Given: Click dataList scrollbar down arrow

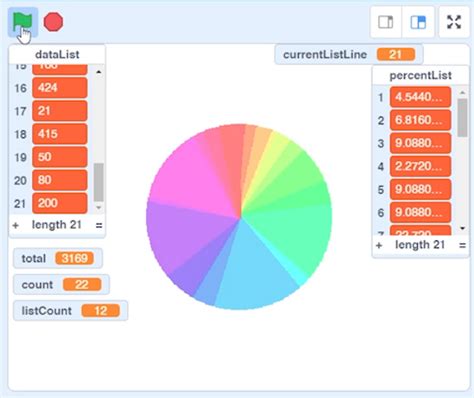Looking at the screenshot, I should pos(99,208).
